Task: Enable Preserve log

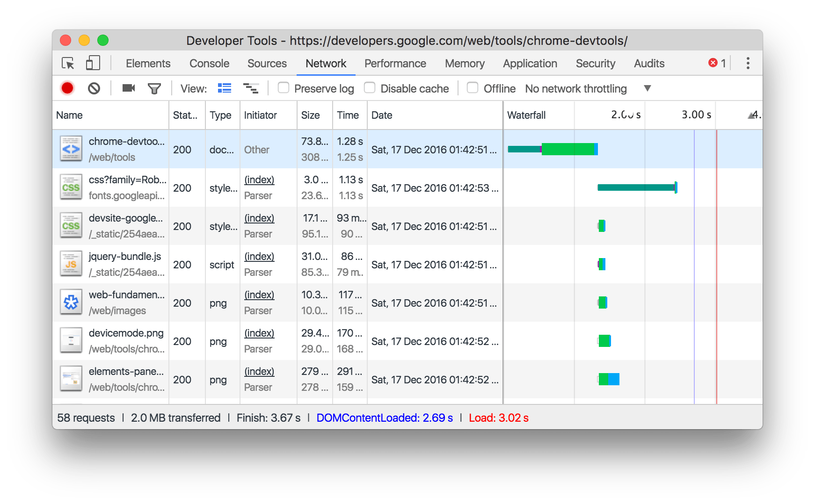Action: coord(284,88)
